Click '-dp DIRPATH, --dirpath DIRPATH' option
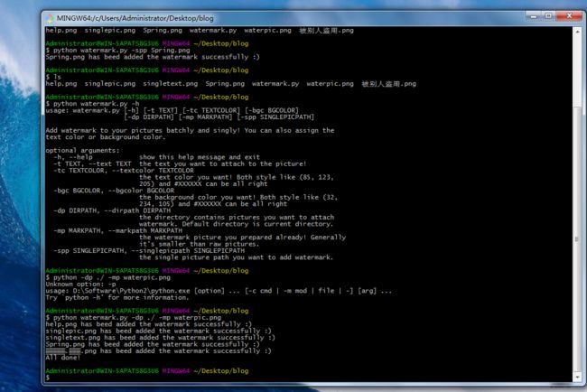The image size is (587, 392). [112, 210]
